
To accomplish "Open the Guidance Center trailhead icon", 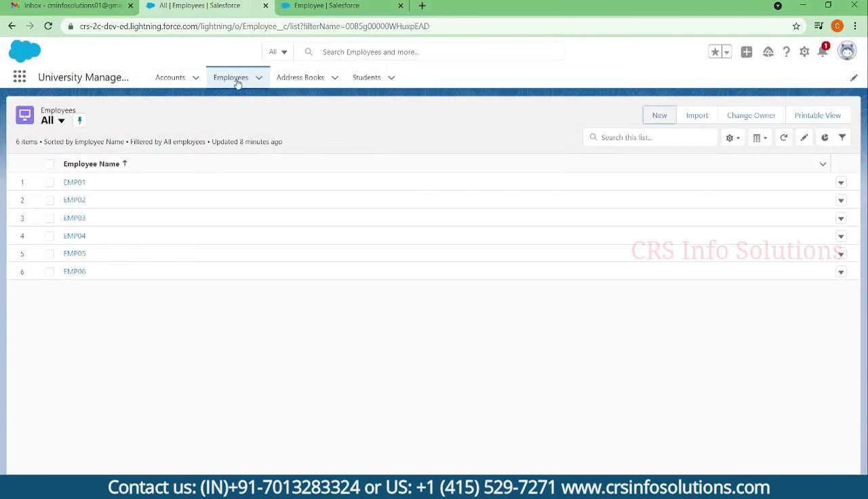I will (768, 52).
